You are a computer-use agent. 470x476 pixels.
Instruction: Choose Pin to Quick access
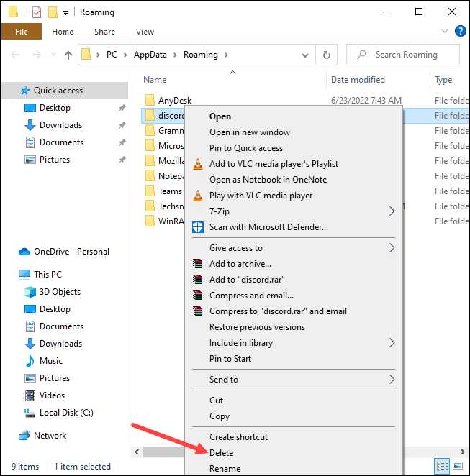[x=246, y=148]
